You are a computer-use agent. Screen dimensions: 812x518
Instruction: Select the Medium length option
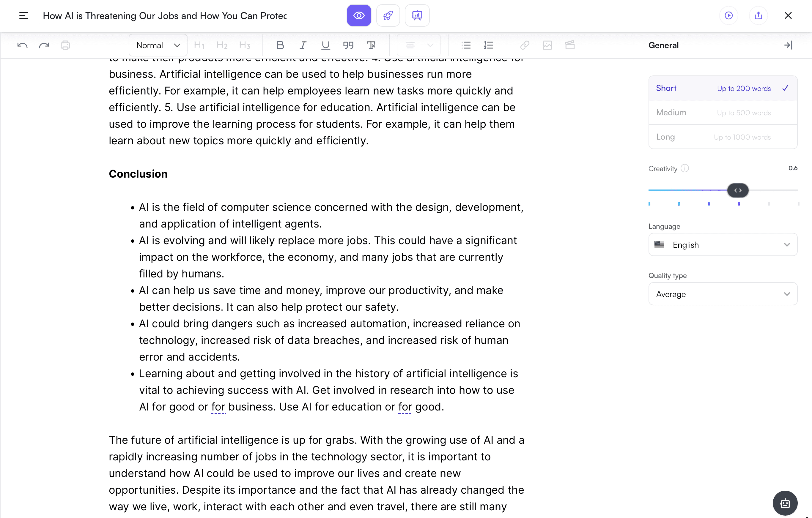[x=723, y=113]
